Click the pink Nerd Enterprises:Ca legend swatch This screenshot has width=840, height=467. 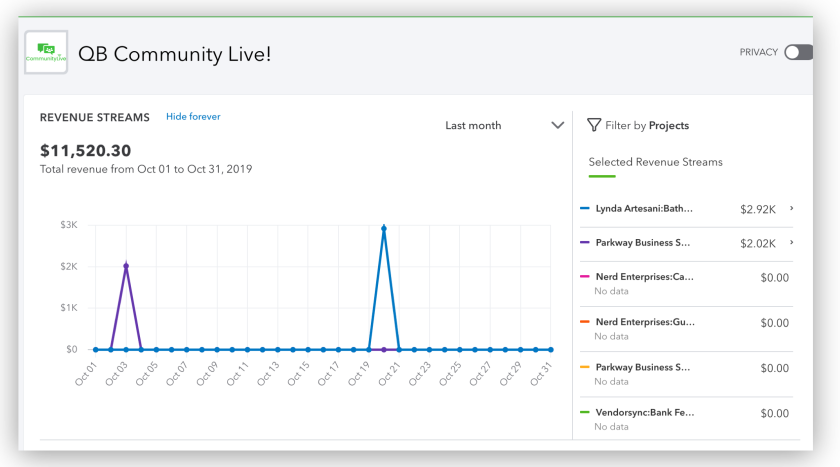pyautogui.click(x=584, y=277)
